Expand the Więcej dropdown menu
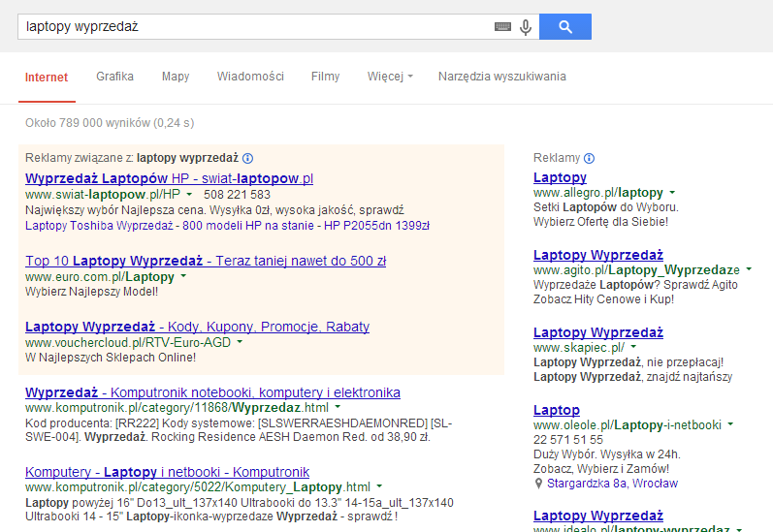773x532 pixels. pos(390,77)
